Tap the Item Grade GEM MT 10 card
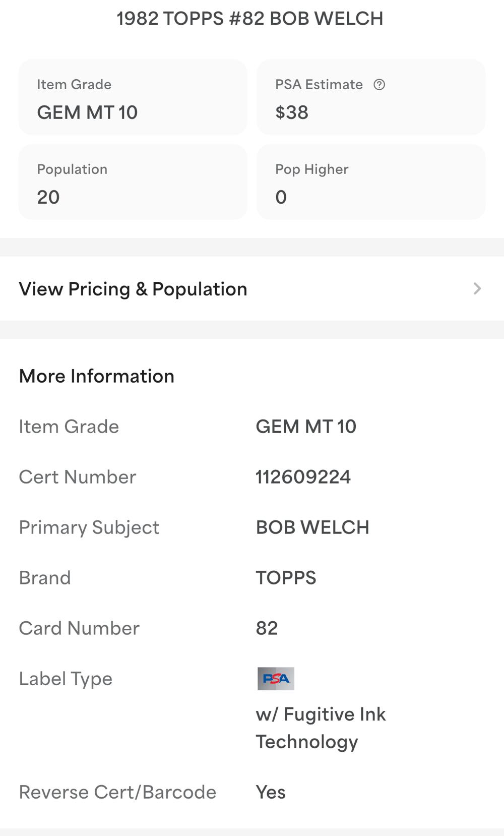Viewport: 504px width, 836px height. [133, 97]
